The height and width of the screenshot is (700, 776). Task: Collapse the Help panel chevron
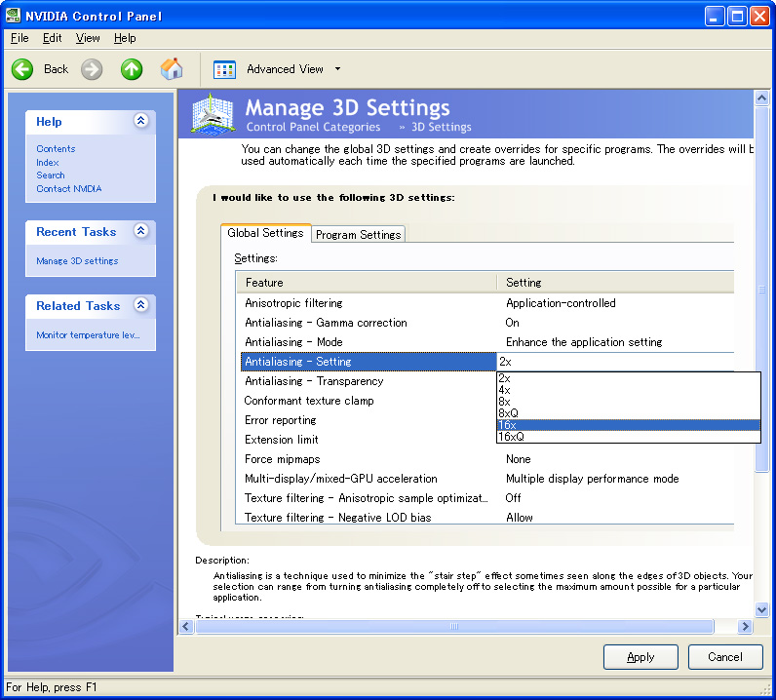coord(140,121)
